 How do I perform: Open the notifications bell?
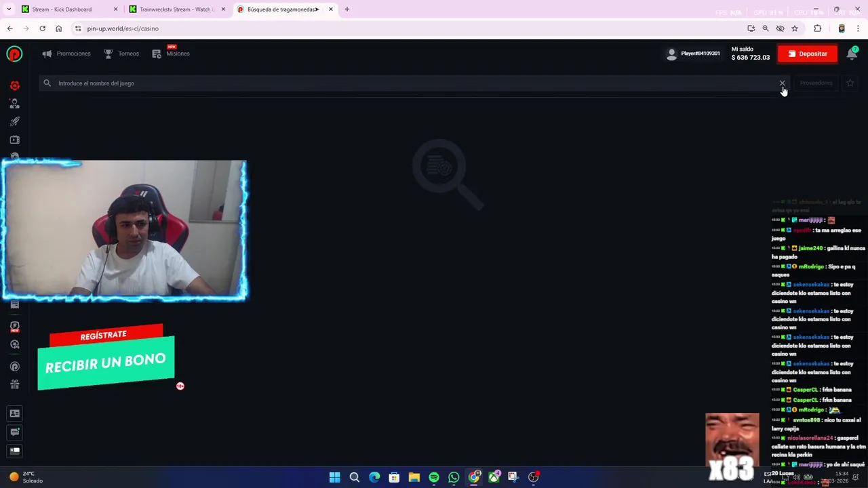tap(852, 54)
